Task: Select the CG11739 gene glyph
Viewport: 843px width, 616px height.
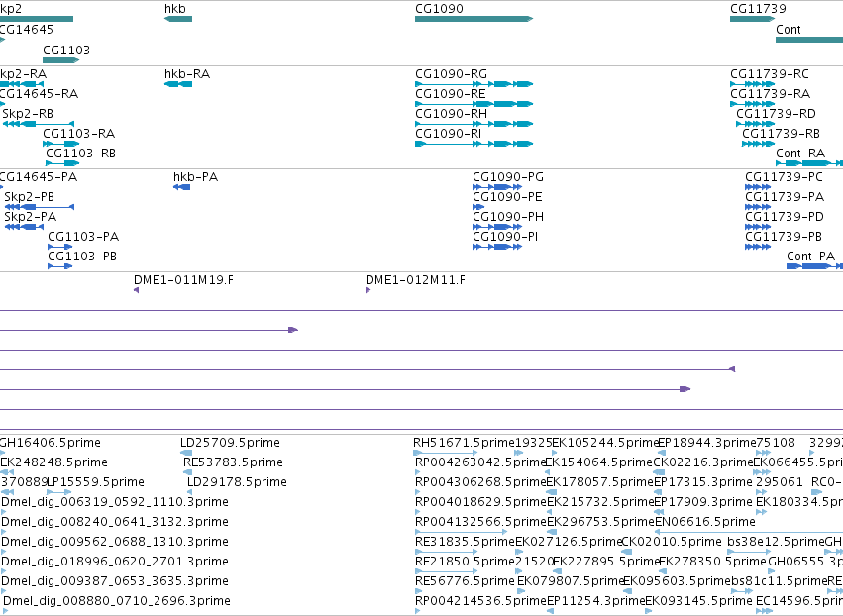Action: point(752,19)
